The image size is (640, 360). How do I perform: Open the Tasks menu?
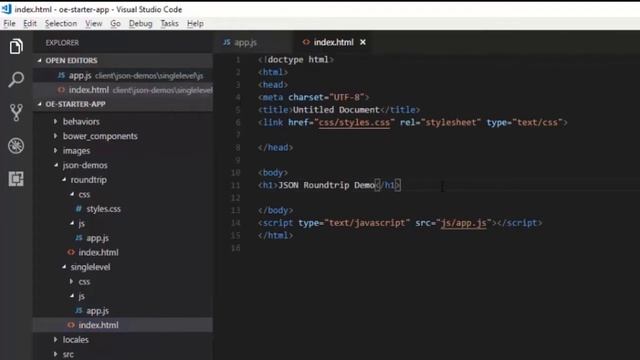click(169, 24)
